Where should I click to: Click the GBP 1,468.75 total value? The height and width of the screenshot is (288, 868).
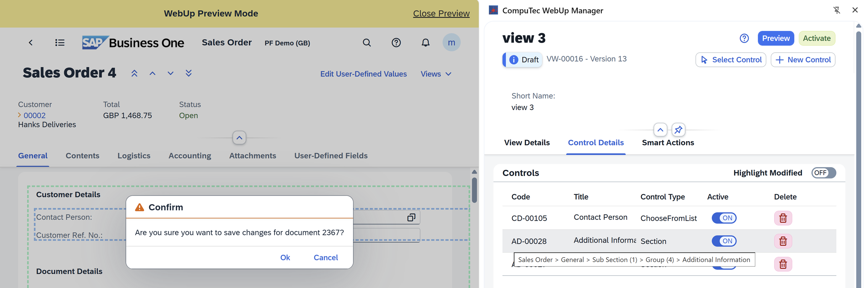(x=127, y=116)
